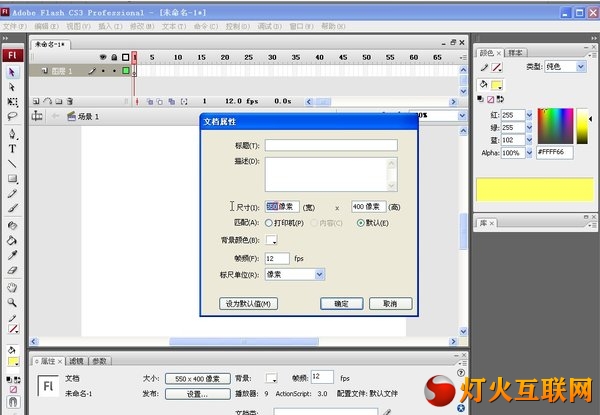Click the 取消 button

point(390,304)
